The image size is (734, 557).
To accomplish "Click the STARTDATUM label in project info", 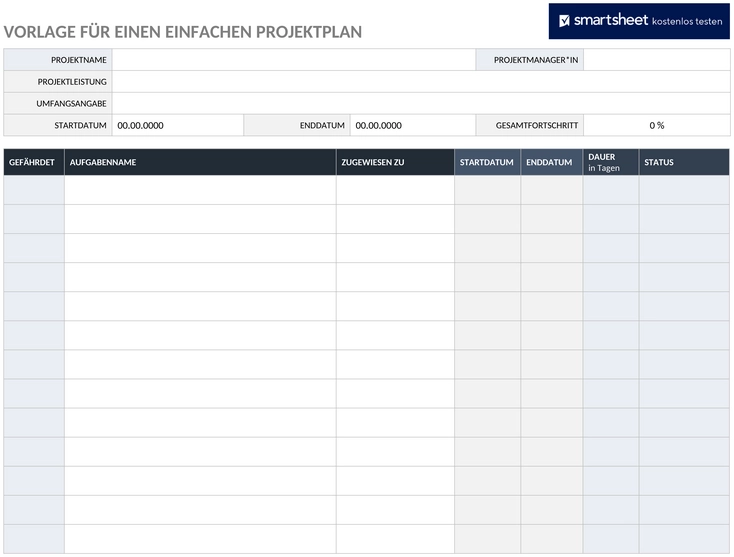I will point(81,125).
